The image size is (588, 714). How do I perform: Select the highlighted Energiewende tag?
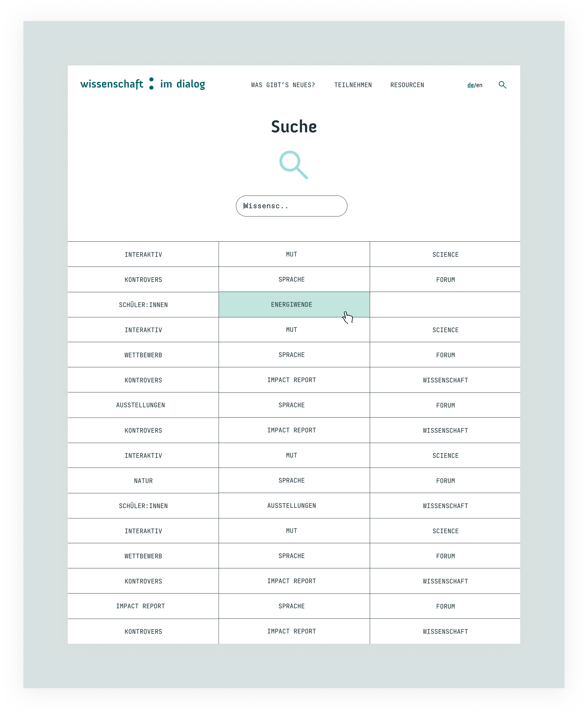tap(292, 305)
